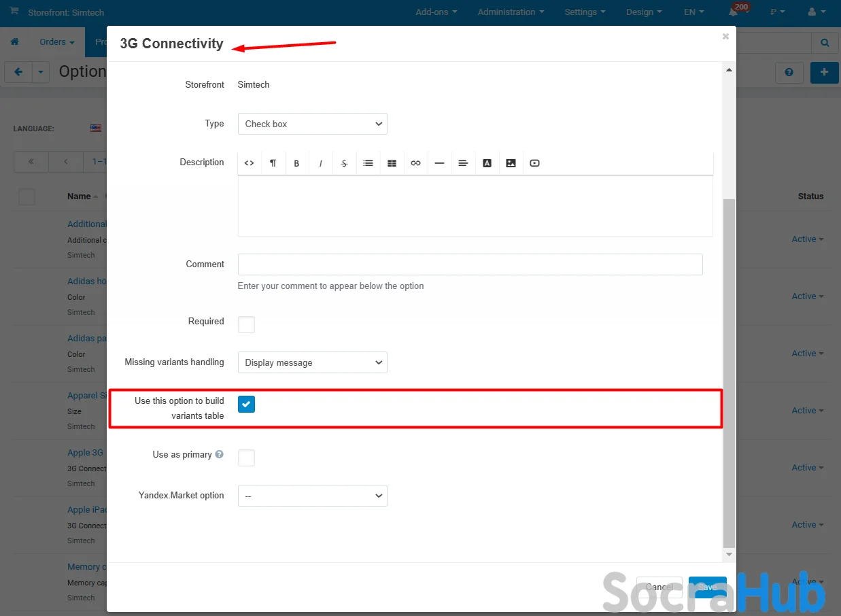
Task: Click the storefront cart icon in top bar
Action: (x=14, y=12)
